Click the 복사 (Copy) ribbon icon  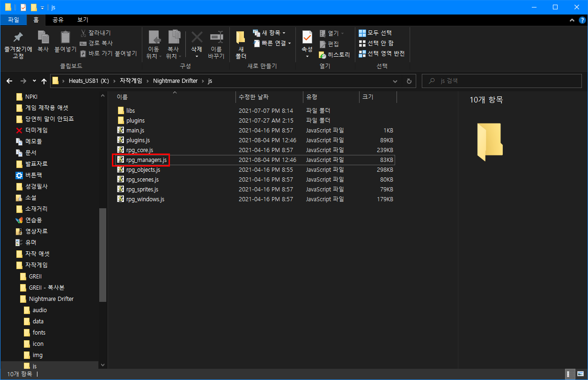(43, 41)
